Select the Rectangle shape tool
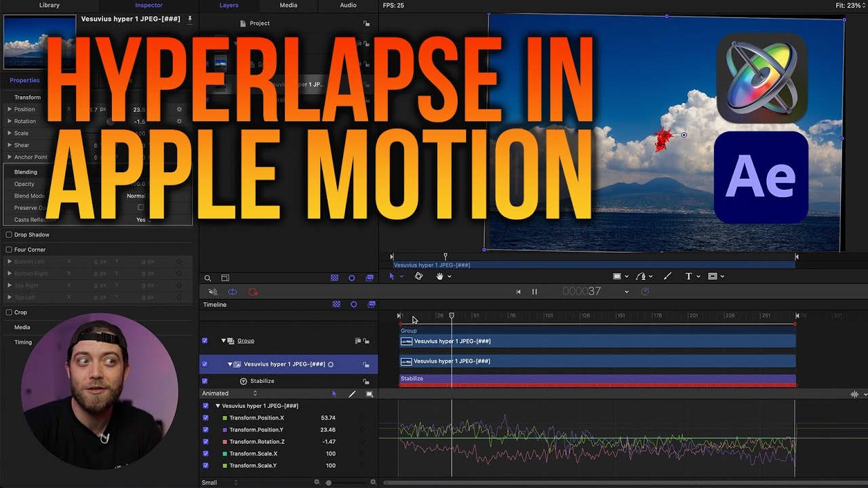868x488 pixels. (x=617, y=277)
